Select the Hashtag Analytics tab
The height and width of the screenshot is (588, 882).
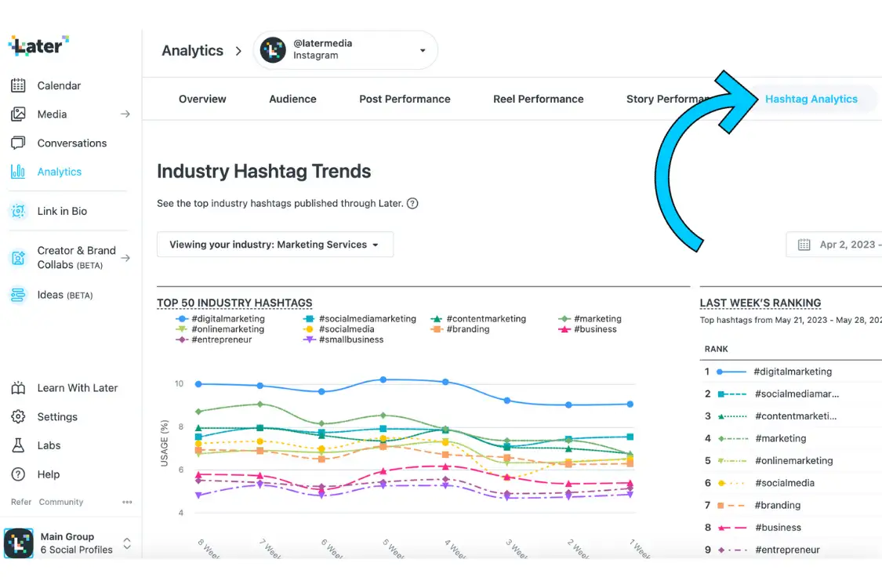tap(811, 99)
